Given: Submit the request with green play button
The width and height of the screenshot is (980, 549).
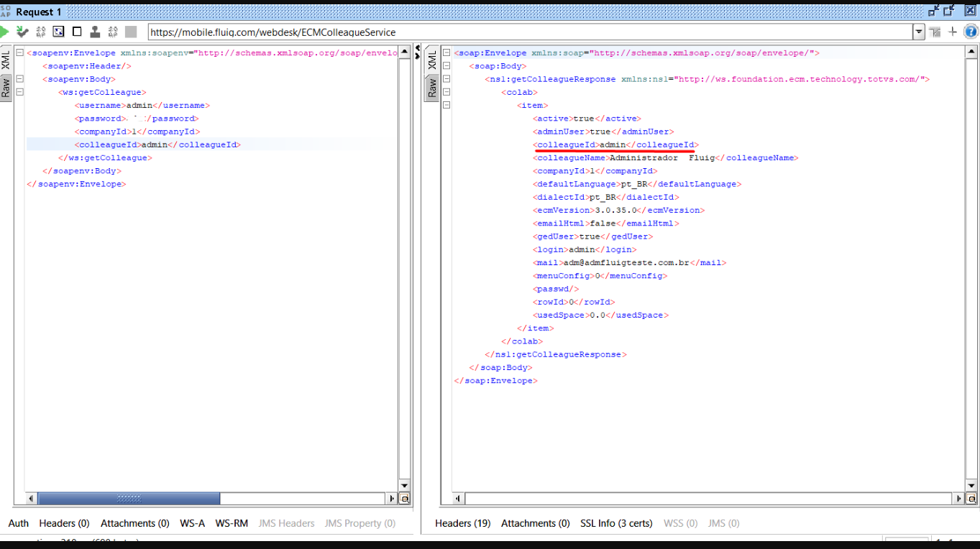Looking at the screenshot, I should point(4,32).
